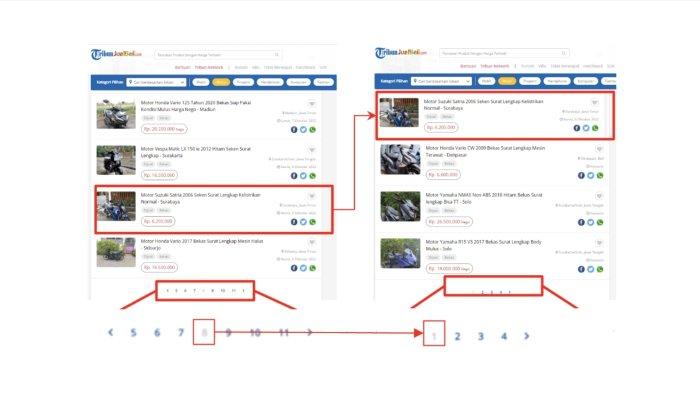
Task: Go to enlarged page 5 link
Action: (x=133, y=333)
